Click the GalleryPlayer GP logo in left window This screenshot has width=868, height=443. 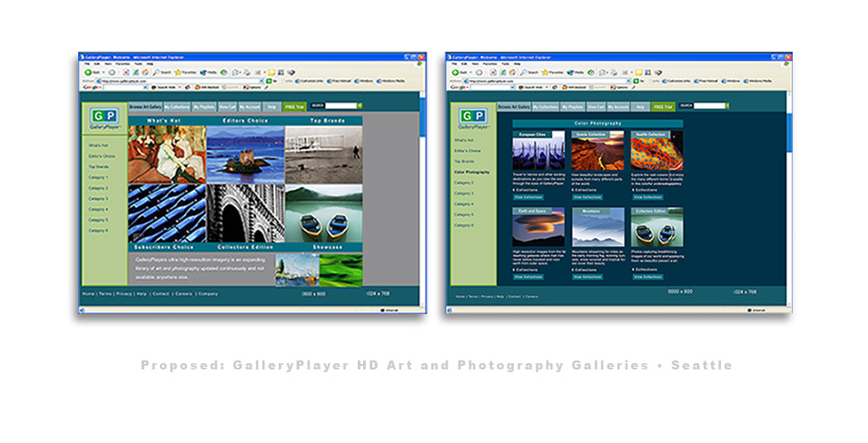point(104,118)
